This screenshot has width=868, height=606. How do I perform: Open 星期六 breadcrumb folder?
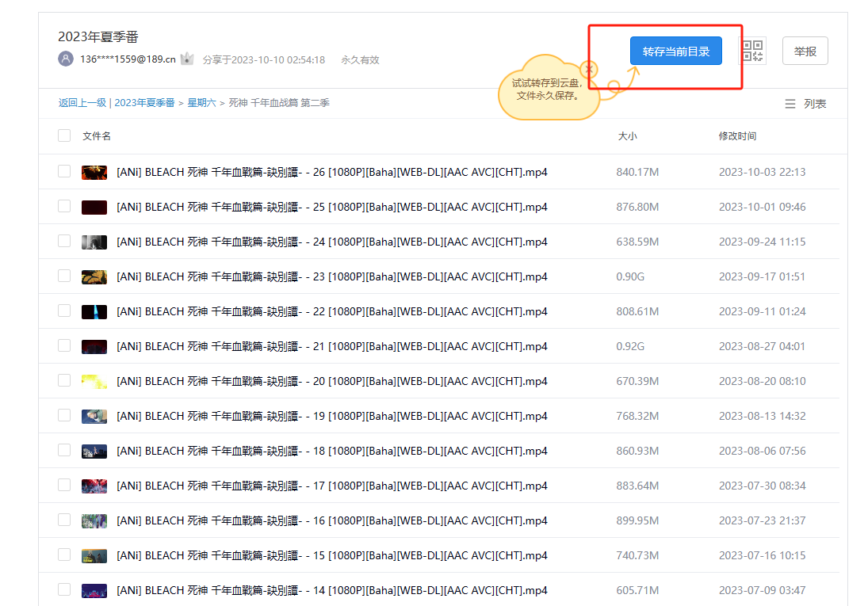click(202, 103)
